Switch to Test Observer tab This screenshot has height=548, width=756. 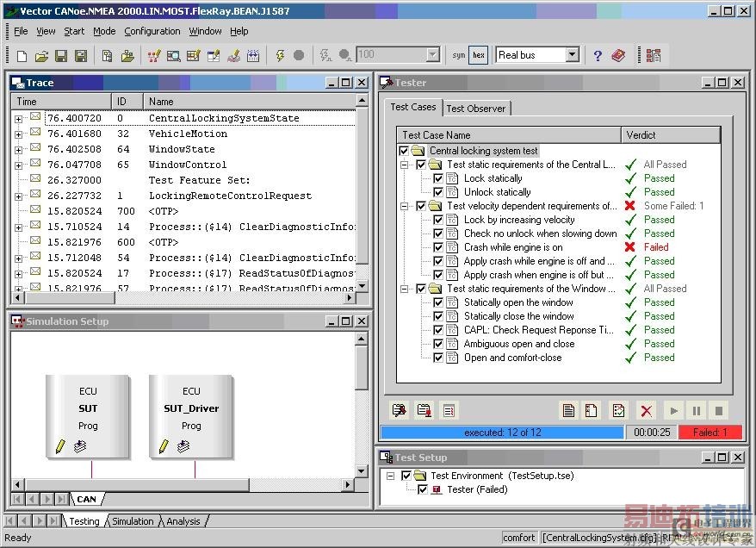point(476,109)
